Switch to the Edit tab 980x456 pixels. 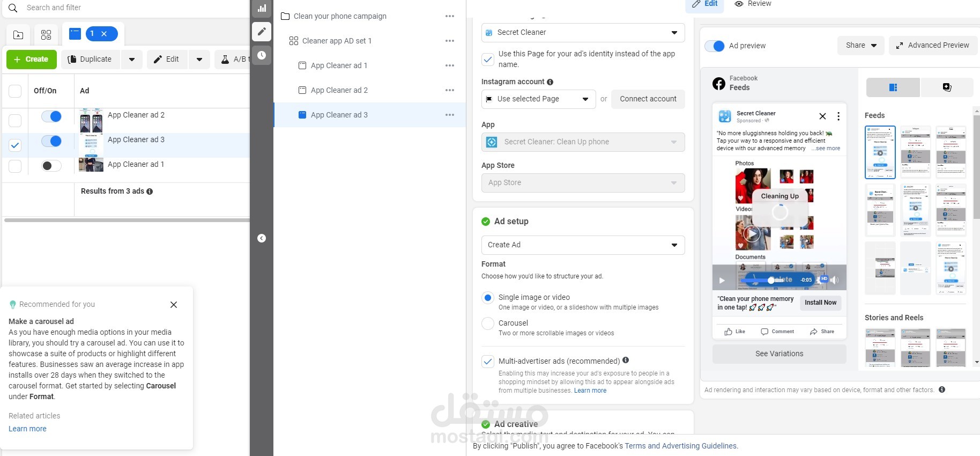click(x=705, y=4)
